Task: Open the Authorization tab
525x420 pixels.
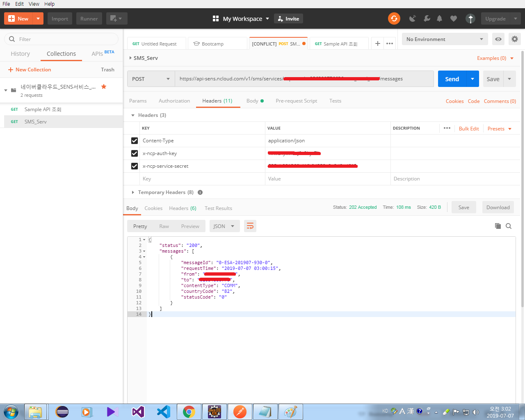Action: coord(174,101)
